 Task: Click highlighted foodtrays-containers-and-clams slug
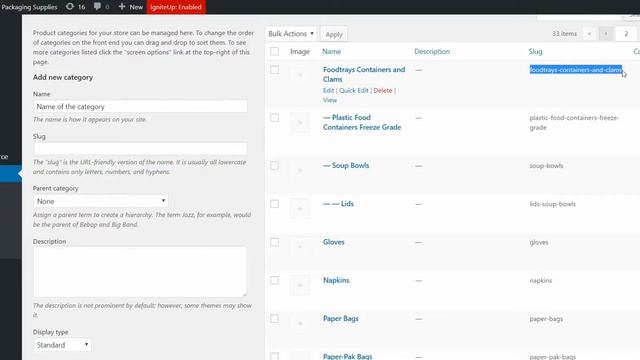576,70
